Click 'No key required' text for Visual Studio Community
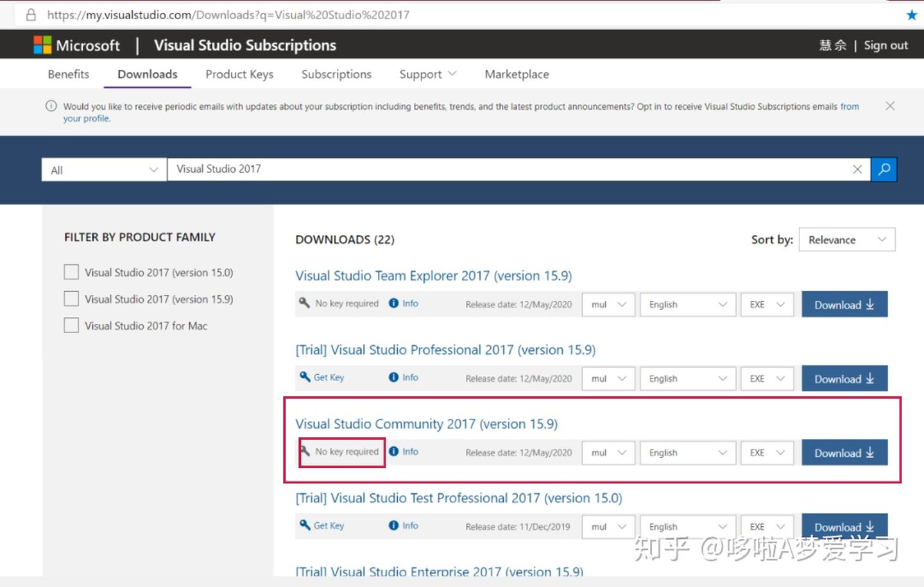 (346, 452)
